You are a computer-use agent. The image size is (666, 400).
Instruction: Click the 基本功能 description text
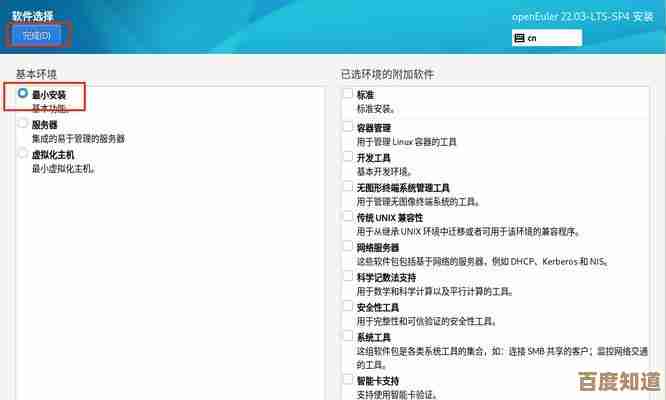50,109
